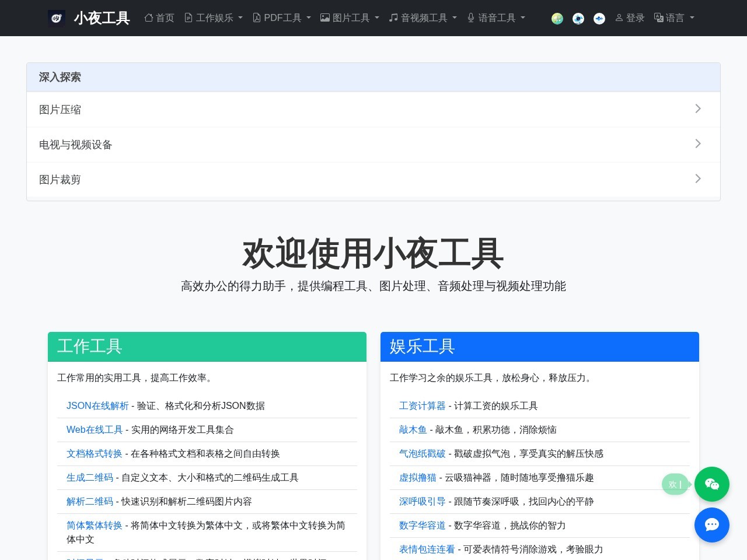Viewport: 747px width, 560px height.
Task: Open the 敲木鱼 link
Action: tap(413, 430)
